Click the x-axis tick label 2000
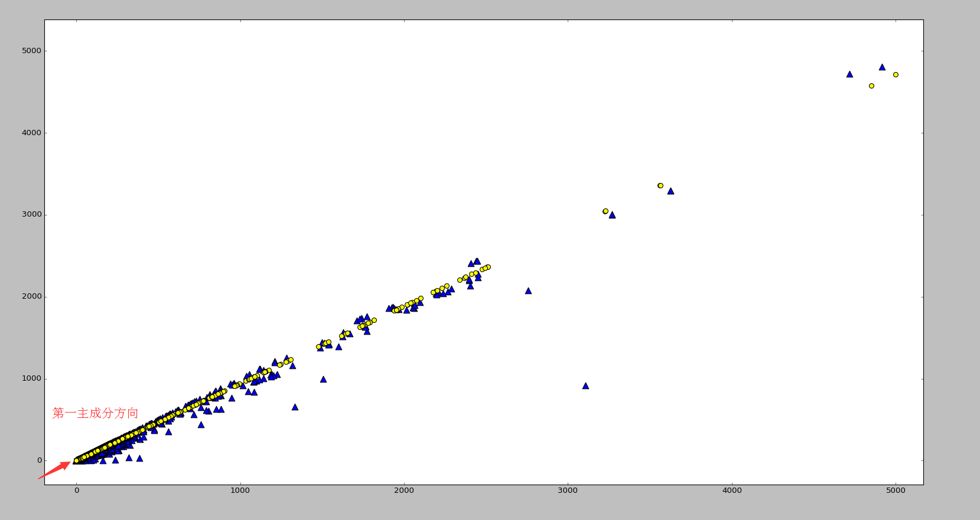 pos(404,490)
